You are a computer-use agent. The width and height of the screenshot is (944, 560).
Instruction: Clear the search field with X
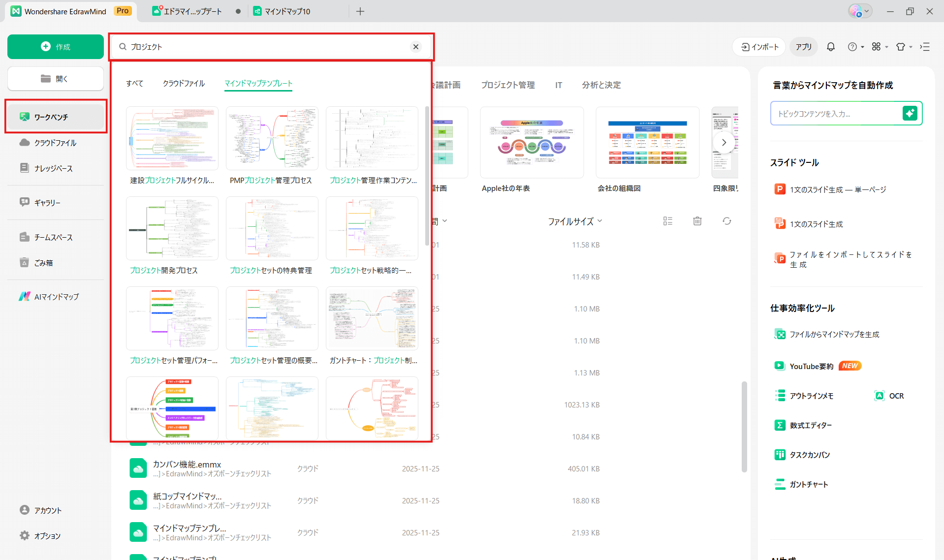click(x=416, y=47)
